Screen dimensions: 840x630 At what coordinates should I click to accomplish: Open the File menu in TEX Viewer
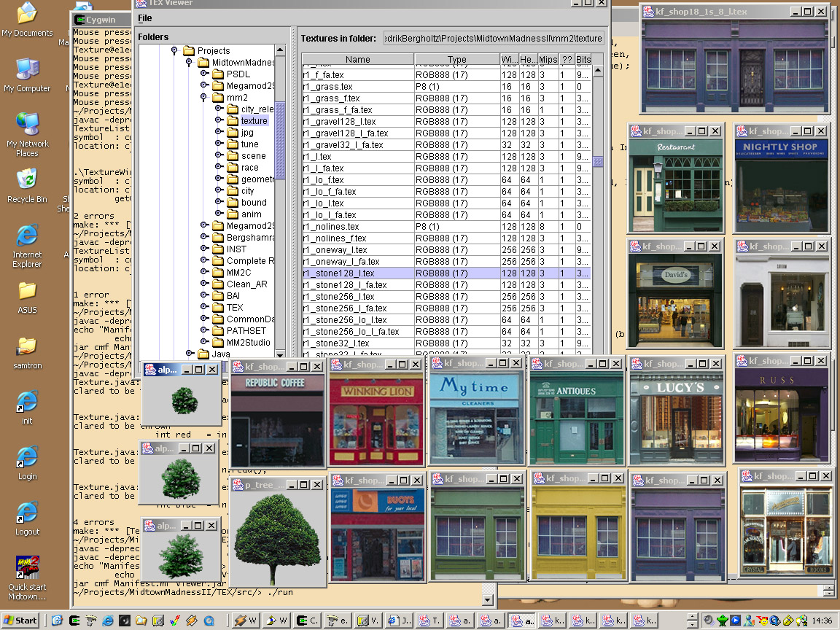click(145, 18)
